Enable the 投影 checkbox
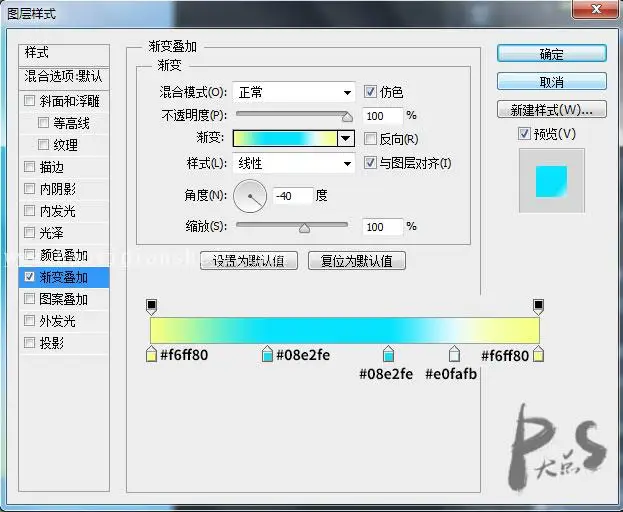 29,342
